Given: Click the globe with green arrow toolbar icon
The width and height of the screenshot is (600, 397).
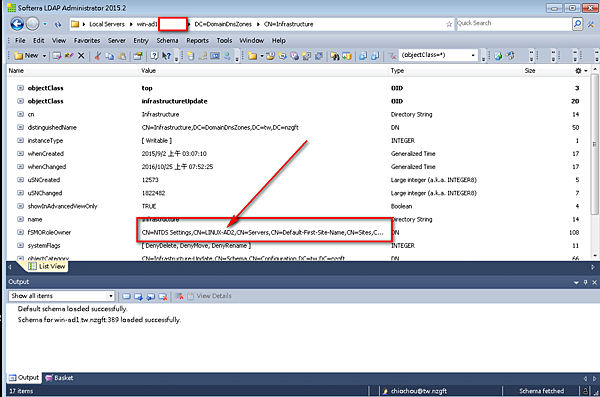Looking at the screenshot, I should click(x=498, y=56).
